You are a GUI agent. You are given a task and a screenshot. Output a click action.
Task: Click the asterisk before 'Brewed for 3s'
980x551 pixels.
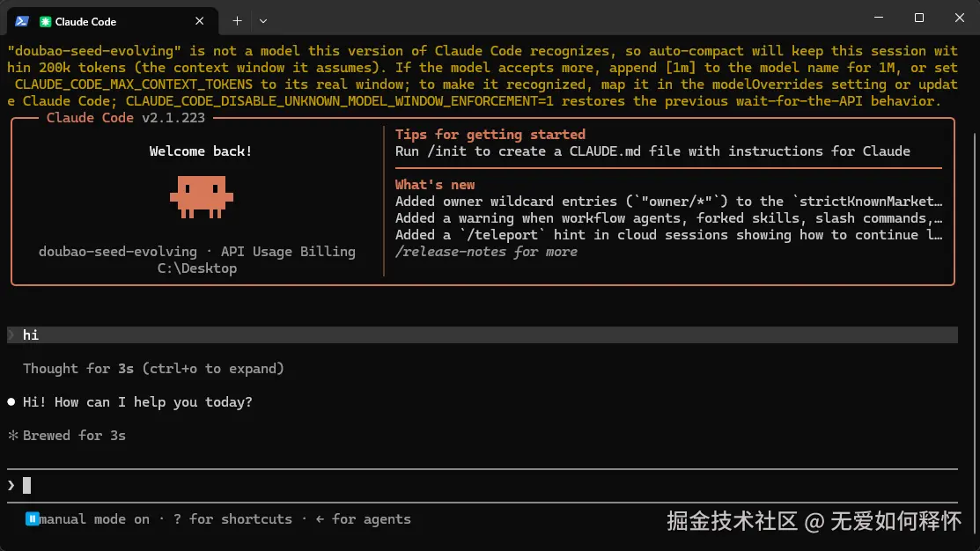(12, 436)
